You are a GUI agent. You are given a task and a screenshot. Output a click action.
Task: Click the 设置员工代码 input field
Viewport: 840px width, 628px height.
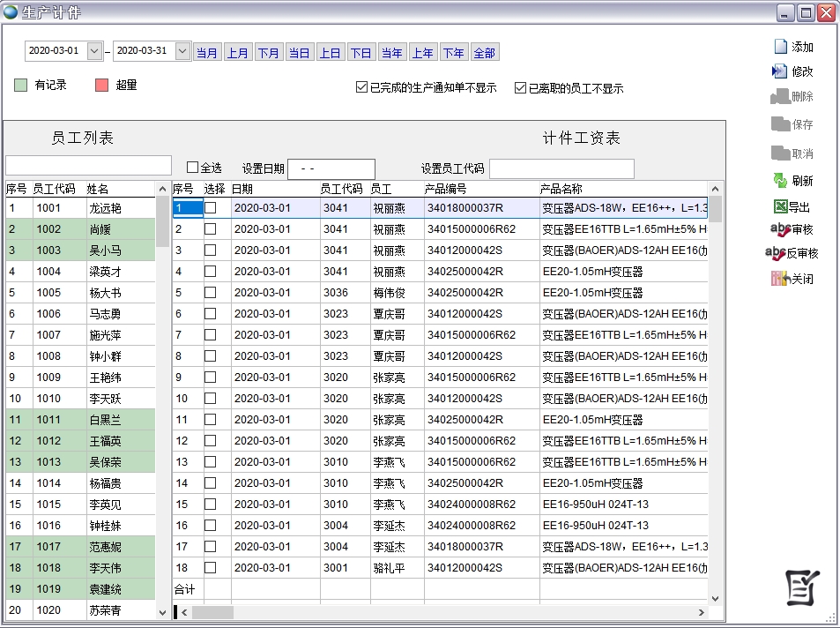[561, 168]
